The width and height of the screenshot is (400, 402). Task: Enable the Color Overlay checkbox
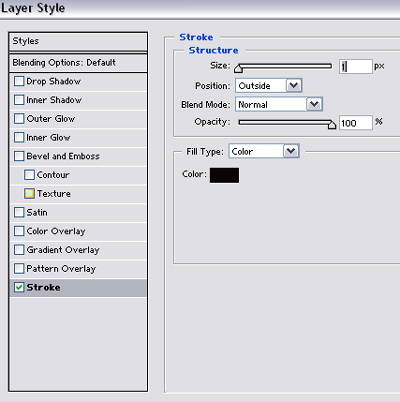[x=19, y=231]
